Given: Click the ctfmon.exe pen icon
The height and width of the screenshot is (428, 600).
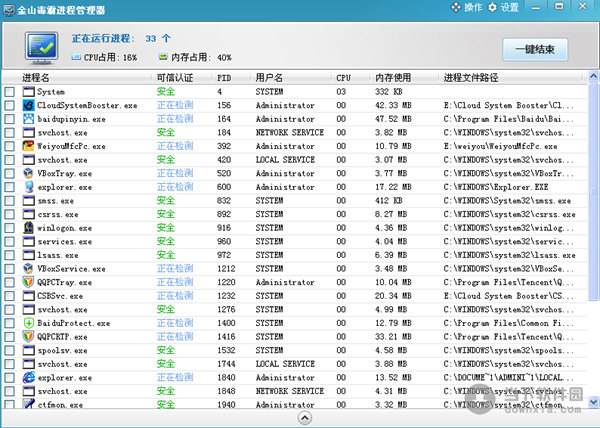Looking at the screenshot, I should [28, 404].
